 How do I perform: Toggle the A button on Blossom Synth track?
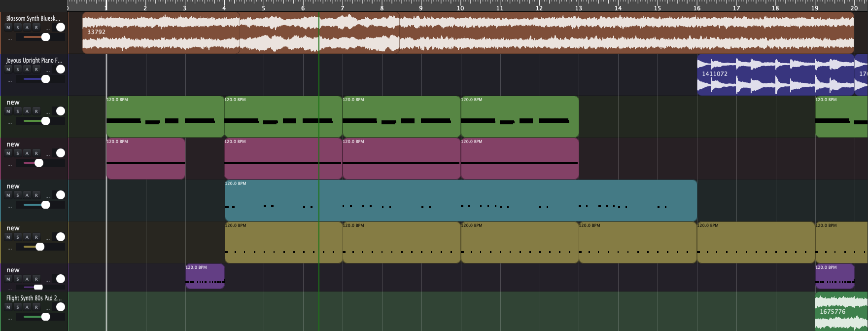tap(27, 28)
